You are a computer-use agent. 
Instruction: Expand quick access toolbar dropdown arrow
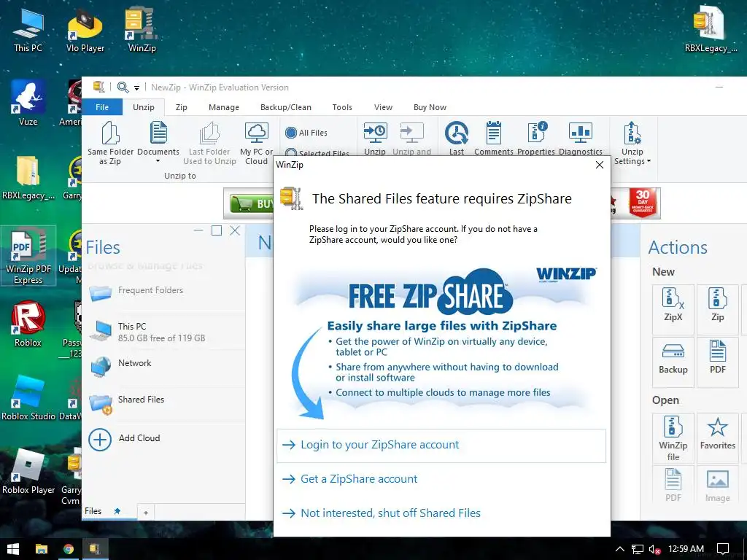[x=136, y=88]
